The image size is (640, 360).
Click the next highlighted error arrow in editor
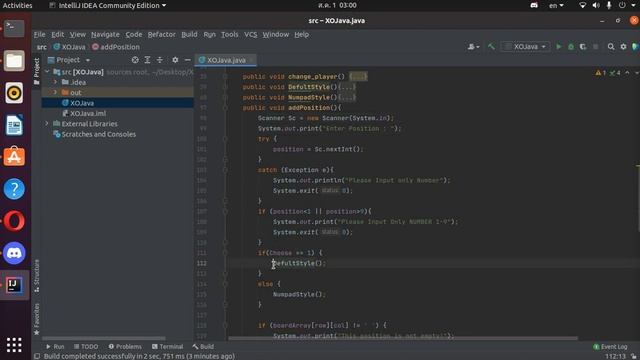click(x=636, y=73)
